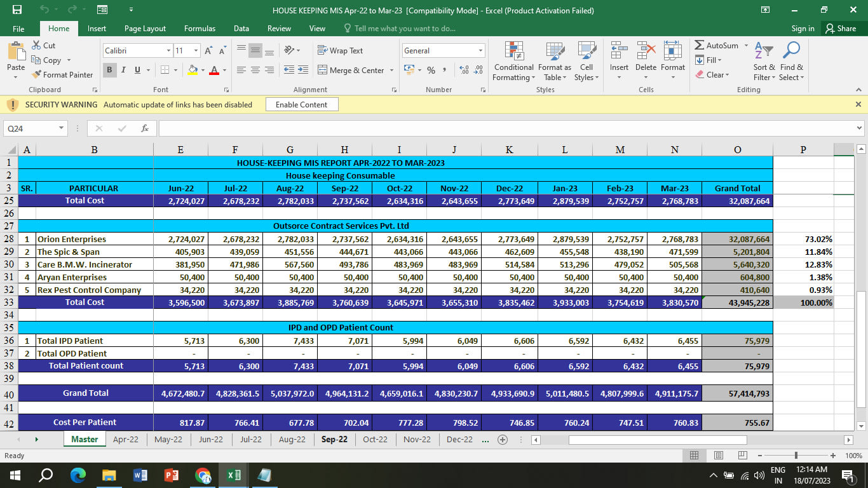Screen dimensions: 868x488
Task: Switch to the Formulas tab
Action: (200, 29)
